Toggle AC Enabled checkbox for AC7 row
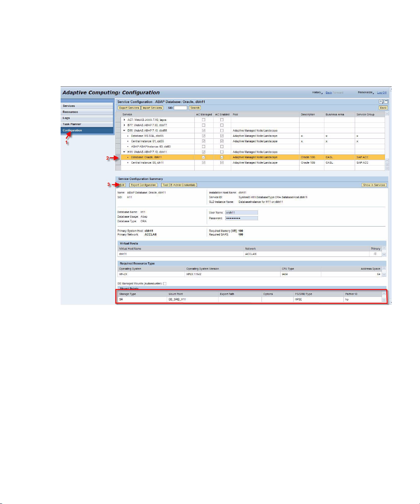Viewport: 420px width, 504px height. tap(222, 120)
